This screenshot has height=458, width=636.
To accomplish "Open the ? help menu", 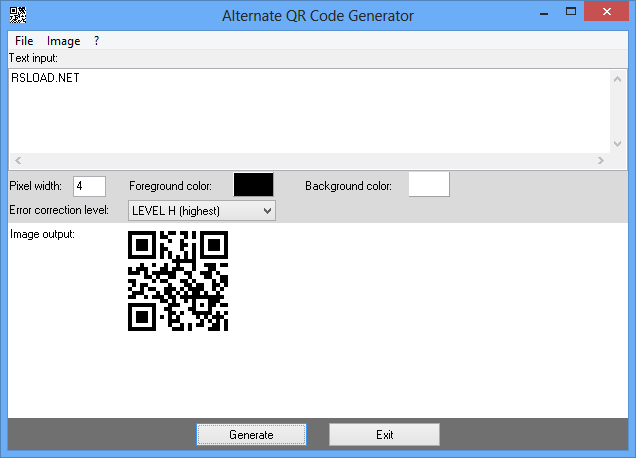I will tap(97, 41).
